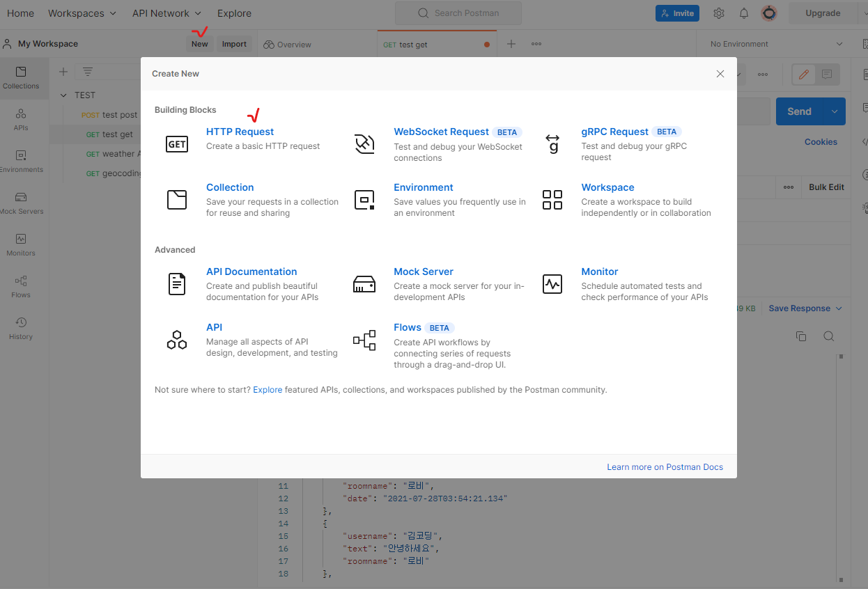Click the response vertical scrollbar
Screen dimensions: 868x589
(x=842, y=466)
